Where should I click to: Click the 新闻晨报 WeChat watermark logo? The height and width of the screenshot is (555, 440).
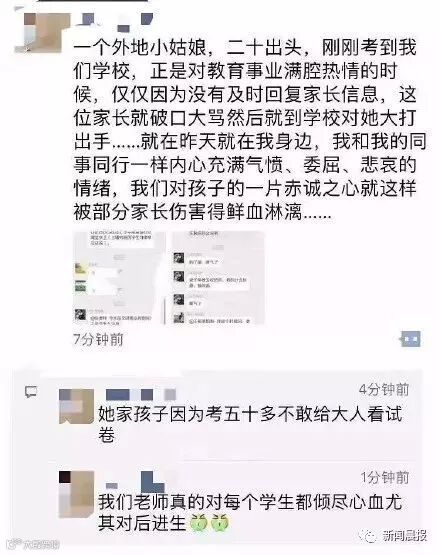coord(395,536)
